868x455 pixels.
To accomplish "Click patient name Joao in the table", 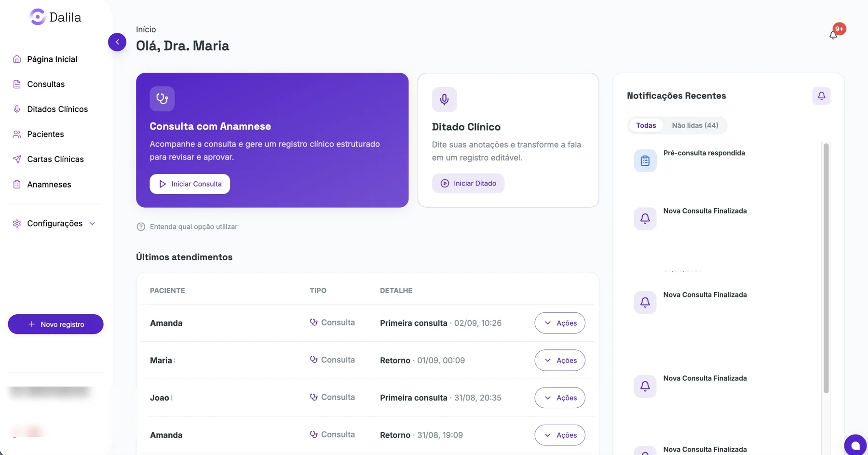I will [160, 398].
